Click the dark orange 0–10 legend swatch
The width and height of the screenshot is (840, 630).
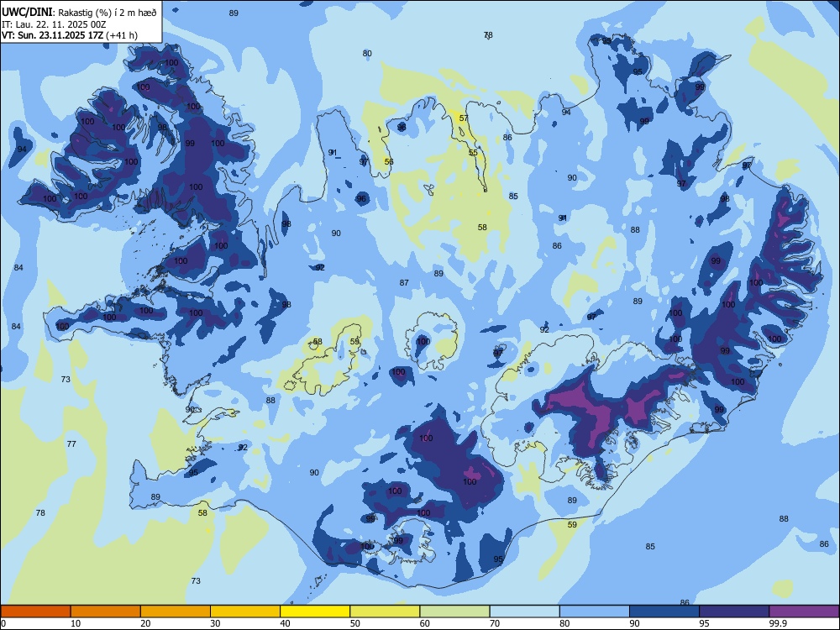coord(35,612)
